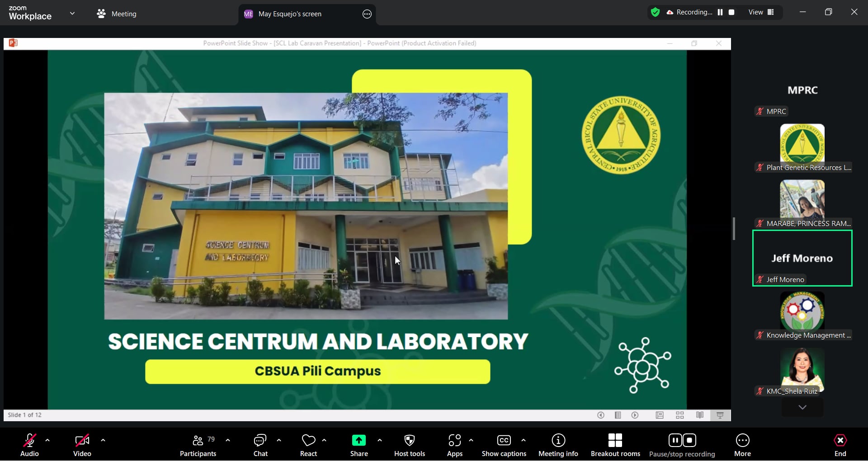The width and height of the screenshot is (868, 461).
Task: Open the More options button
Action: [x=742, y=445]
